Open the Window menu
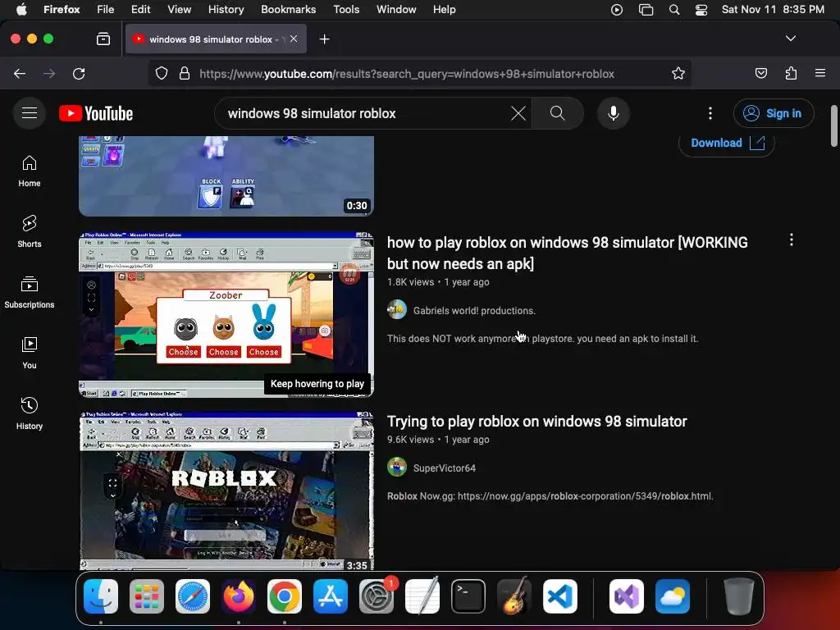The width and height of the screenshot is (840, 630). (396, 10)
